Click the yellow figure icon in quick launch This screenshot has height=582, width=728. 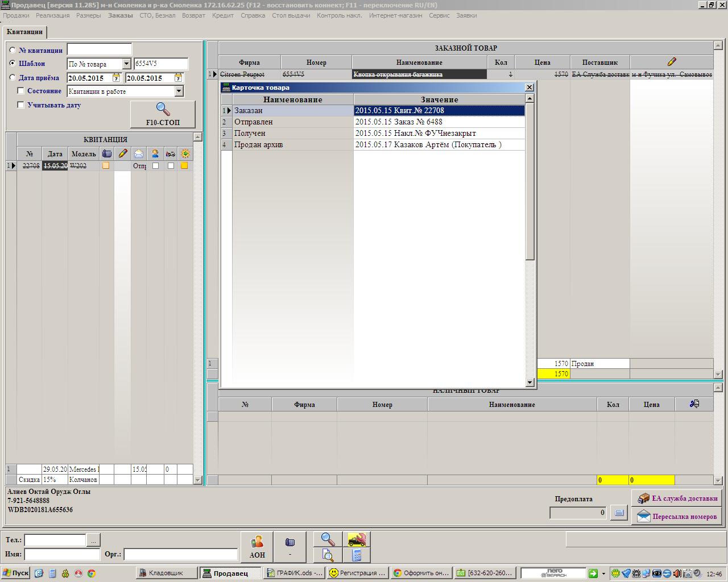point(65,573)
